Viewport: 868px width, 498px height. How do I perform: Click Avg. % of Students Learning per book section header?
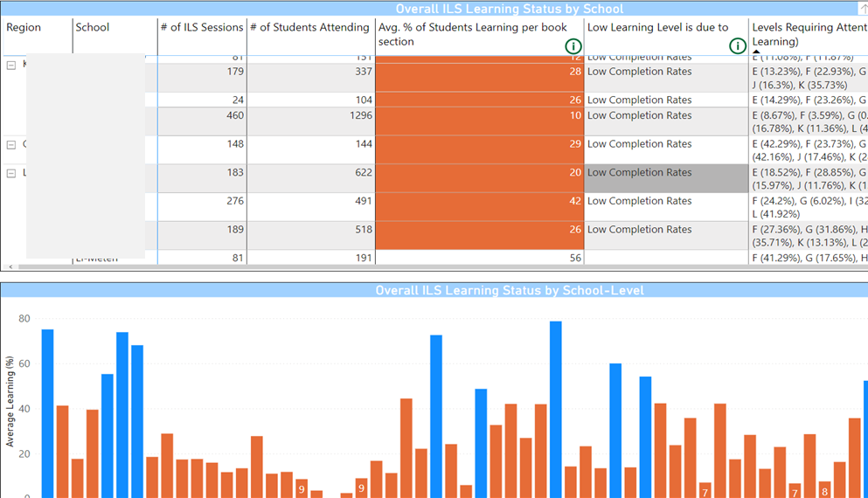click(x=473, y=34)
